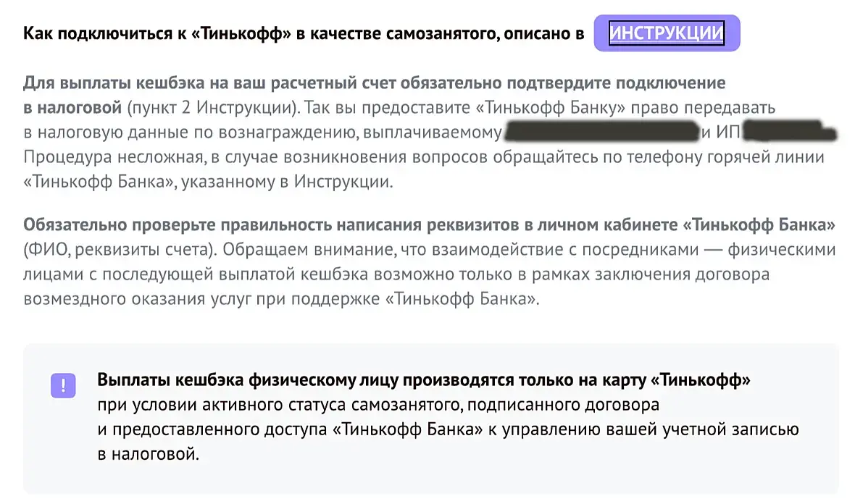Click the purple exclamation mark icon
This screenshot has height=504, width=855.
pos(63,385)
